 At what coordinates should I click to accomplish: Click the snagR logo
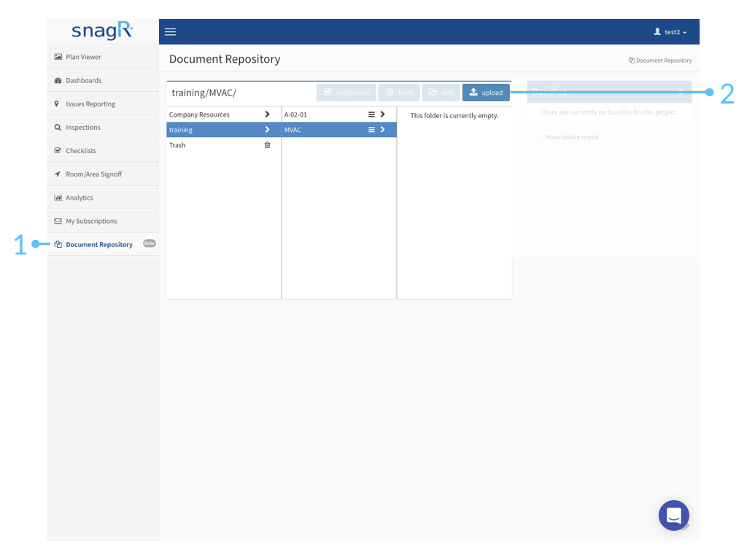pos(102,31)
